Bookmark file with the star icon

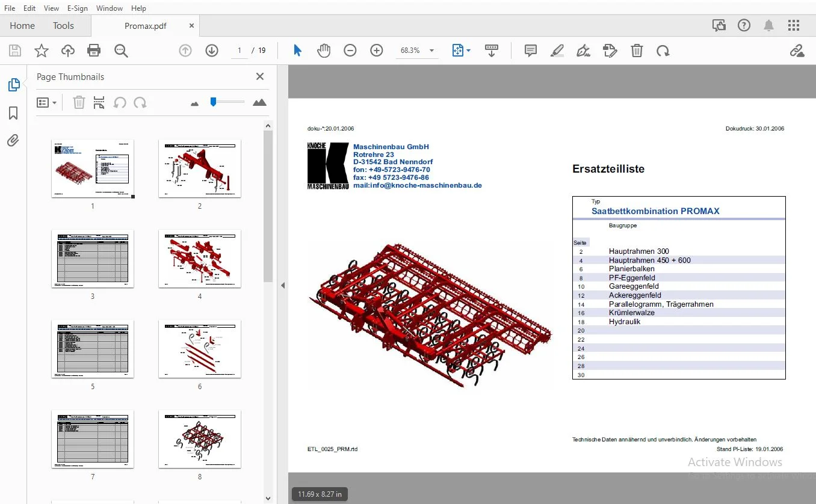(x=41, y=51)
